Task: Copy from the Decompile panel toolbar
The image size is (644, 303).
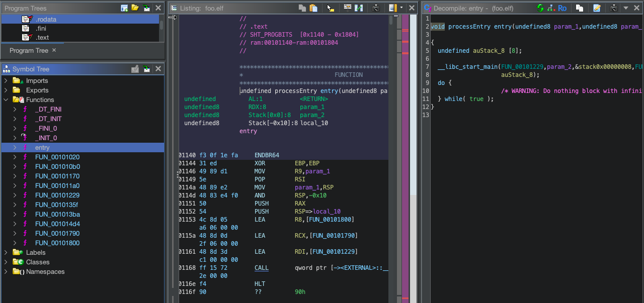Action: point(580,8)
